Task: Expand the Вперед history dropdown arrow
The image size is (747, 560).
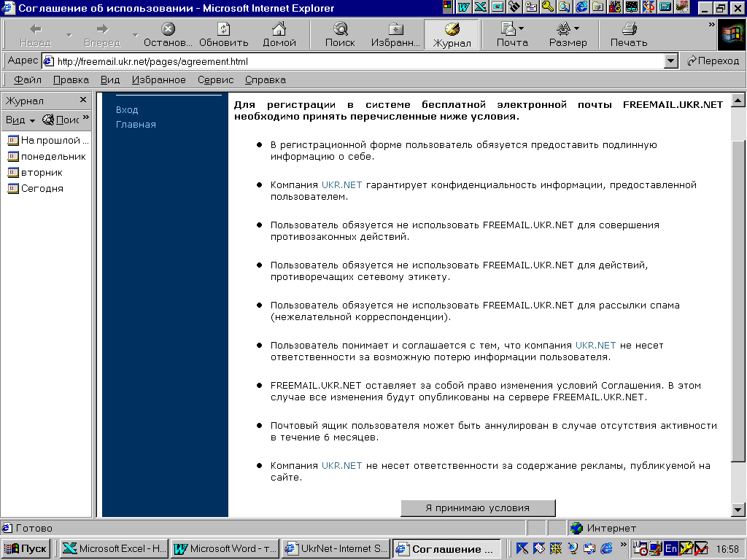Action: click(135, 35)
